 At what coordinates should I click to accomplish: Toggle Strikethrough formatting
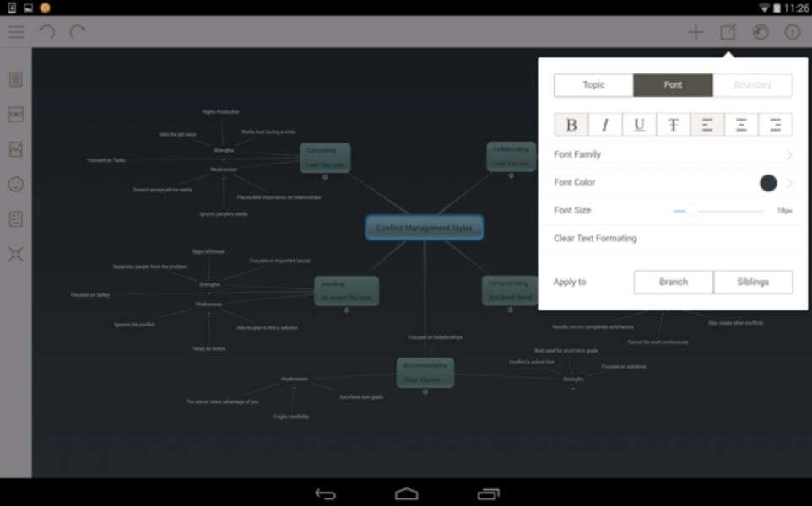coord(674,125)
